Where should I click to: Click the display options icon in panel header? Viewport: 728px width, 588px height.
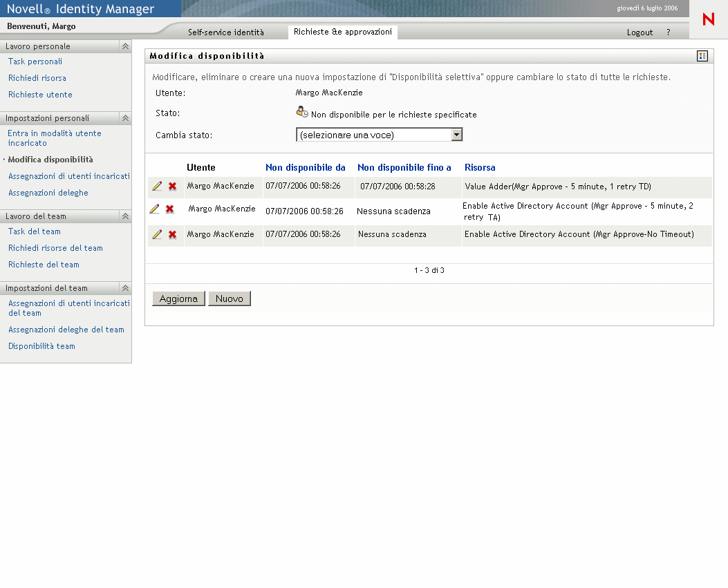click(x=702, y=56)
